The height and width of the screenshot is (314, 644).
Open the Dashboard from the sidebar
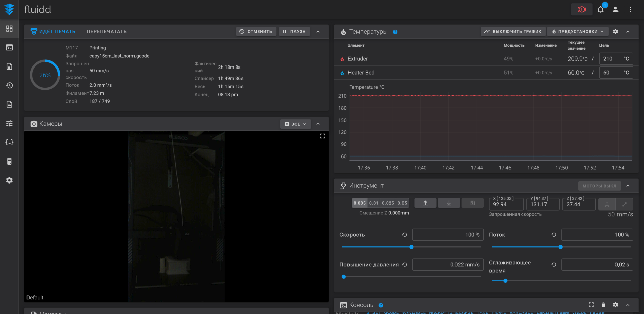point(9,29)
